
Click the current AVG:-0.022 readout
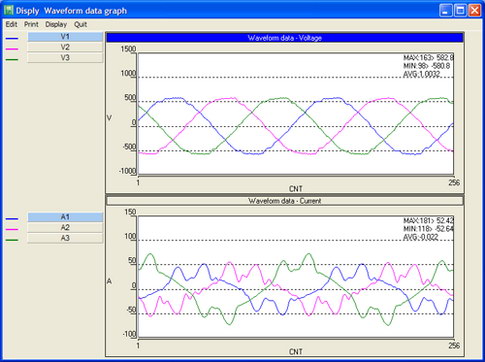[x=421, y=237]
